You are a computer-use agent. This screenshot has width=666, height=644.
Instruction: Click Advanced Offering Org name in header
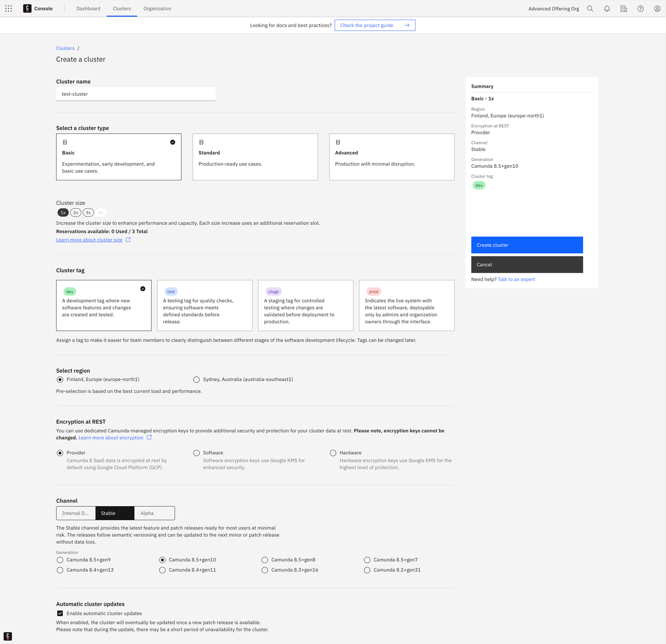(554, 8)
